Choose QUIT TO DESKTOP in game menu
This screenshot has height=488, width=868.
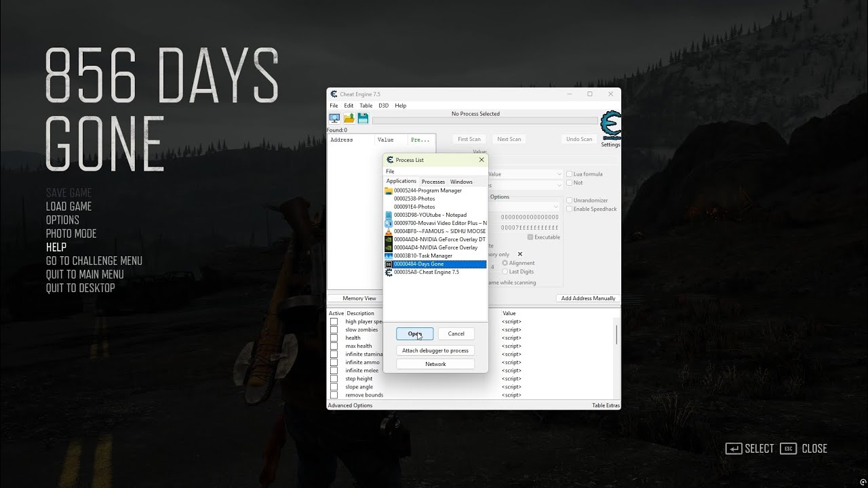tap(81, 288)
